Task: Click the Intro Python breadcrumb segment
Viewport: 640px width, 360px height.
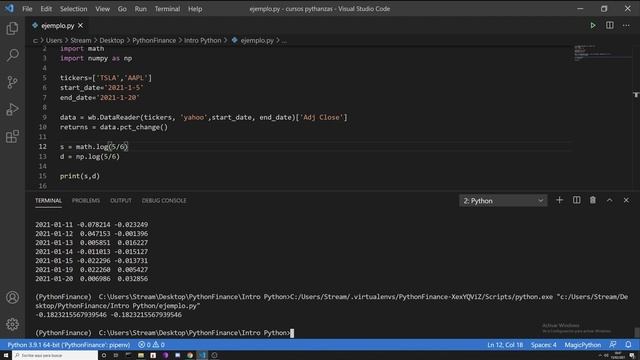Action: point(202,40)
